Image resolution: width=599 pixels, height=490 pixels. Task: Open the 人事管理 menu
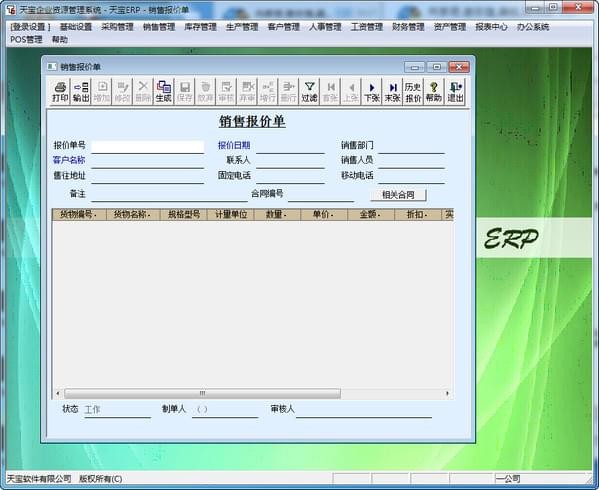point(325,27)
